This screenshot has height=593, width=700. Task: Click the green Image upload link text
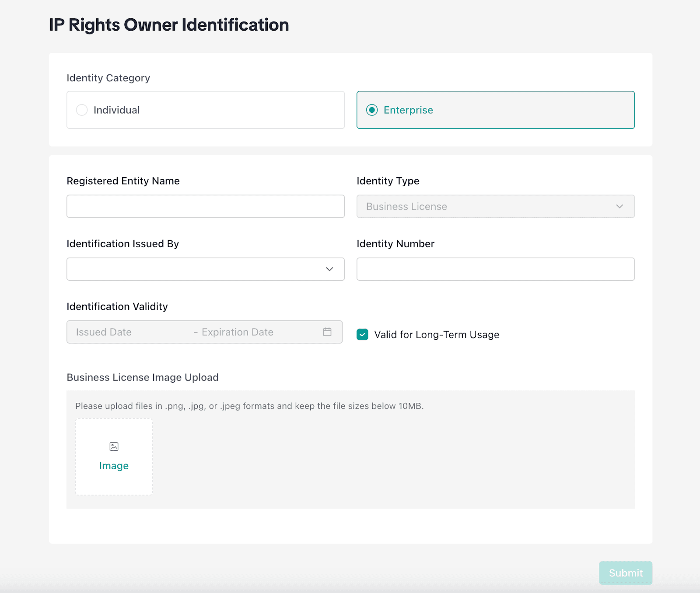(x=114, y=466)
